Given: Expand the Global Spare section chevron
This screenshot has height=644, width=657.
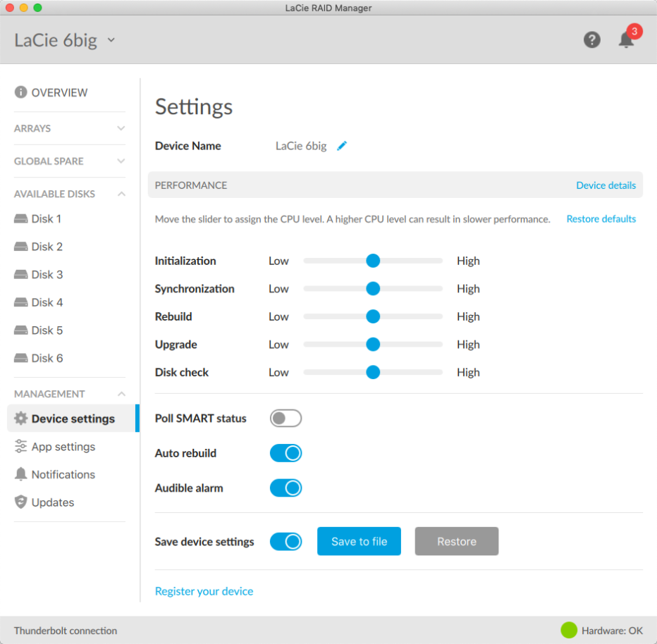Looking at the screenshot, I should click(121, 161).
